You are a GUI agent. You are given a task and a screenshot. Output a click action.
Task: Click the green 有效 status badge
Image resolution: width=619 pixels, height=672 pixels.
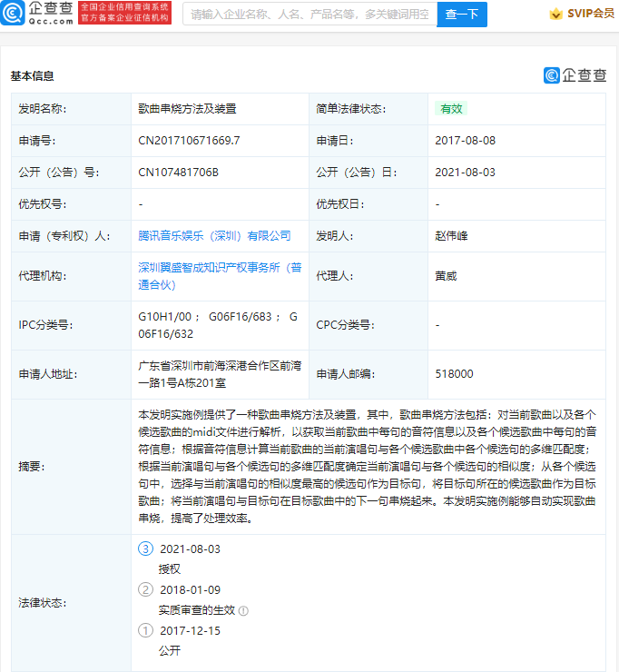(x=451, y=109)
